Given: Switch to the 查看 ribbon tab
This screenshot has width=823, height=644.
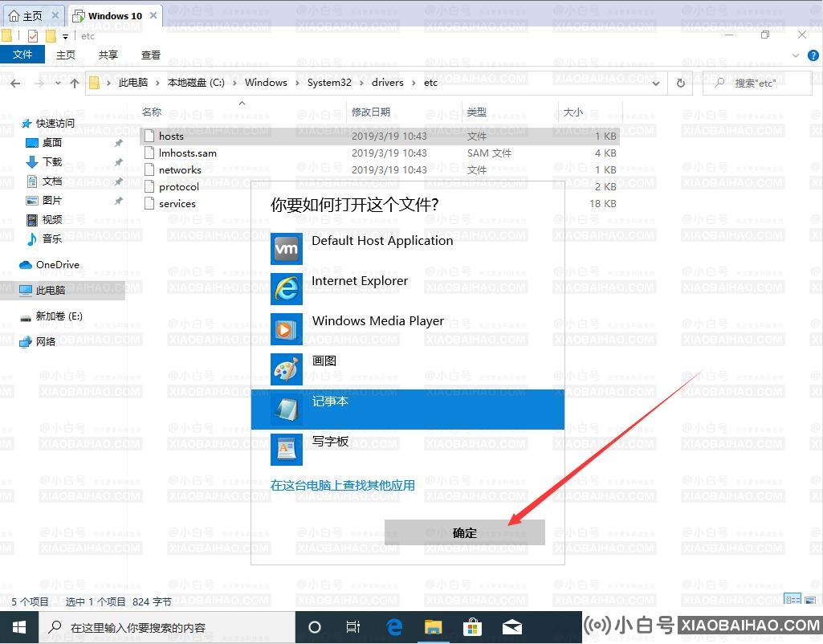Looking at the screenshot, I should tap(151, 55).
